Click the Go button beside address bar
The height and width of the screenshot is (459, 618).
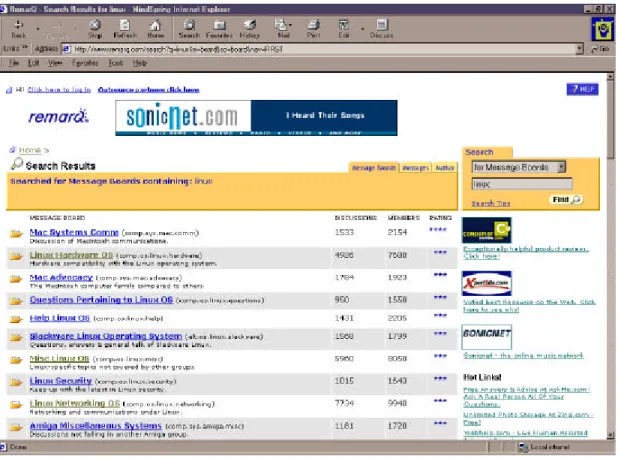click(600, 49)
